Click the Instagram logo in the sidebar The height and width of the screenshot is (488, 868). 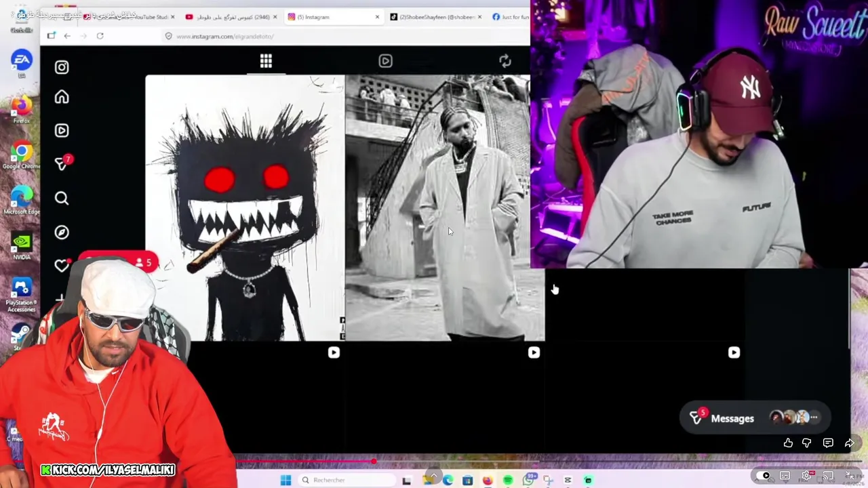[x=62, y=67]
